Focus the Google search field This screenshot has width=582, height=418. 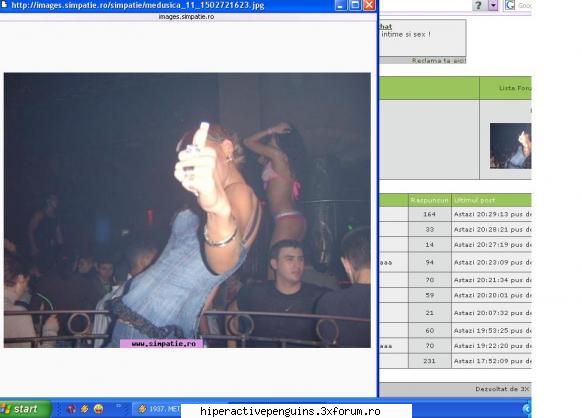[x=525, y=5]
